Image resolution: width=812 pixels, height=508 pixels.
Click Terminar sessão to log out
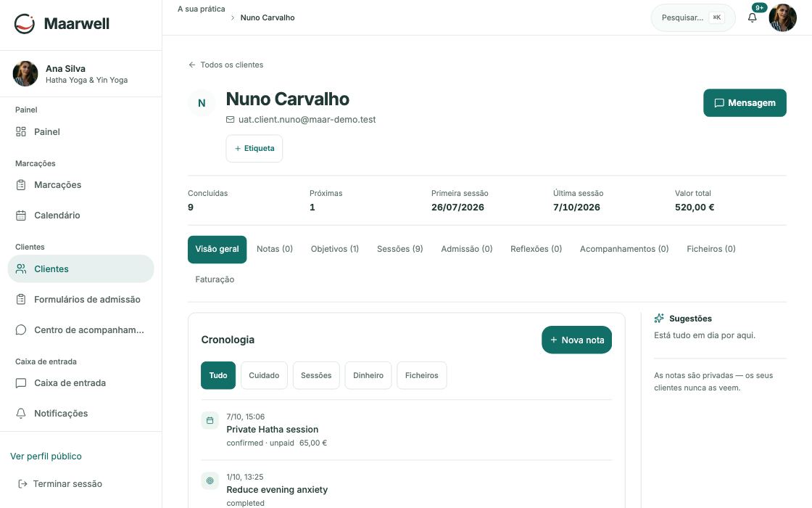tap(60, 483)
